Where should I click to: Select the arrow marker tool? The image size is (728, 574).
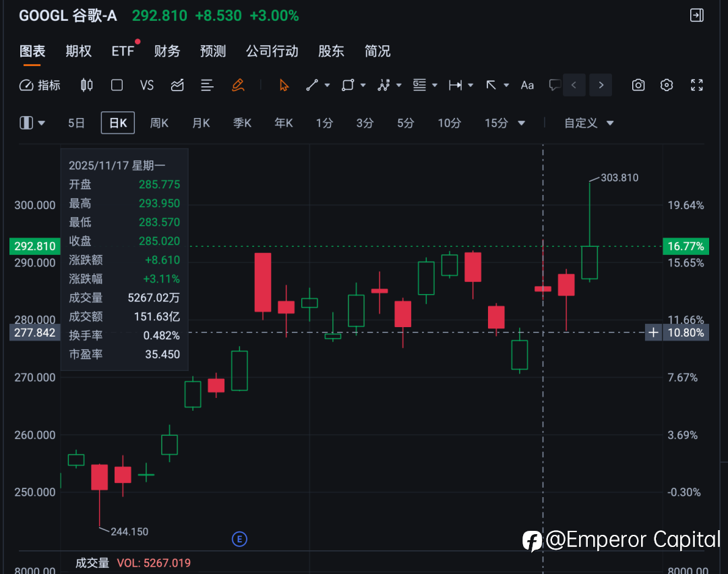pos(491,85)
